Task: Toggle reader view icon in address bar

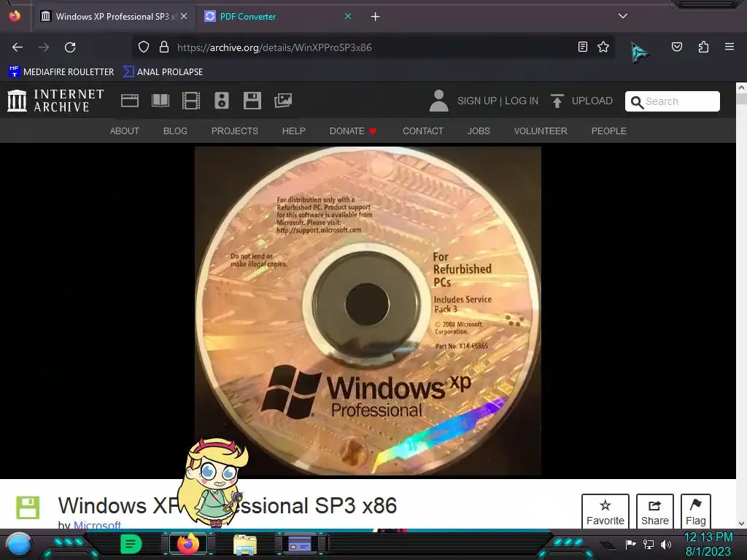Action: (x=582, y=47)
